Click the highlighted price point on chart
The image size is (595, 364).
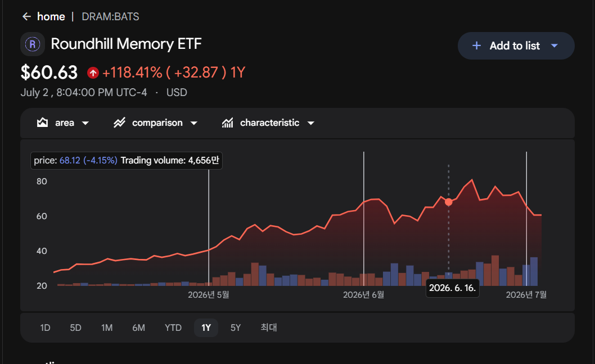[x=449, y=202]
